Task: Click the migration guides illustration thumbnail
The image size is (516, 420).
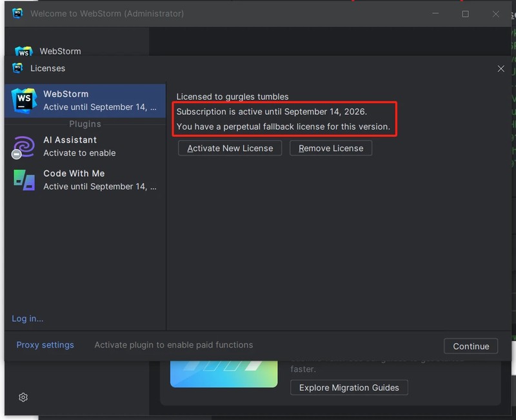Action: [223, 374]
